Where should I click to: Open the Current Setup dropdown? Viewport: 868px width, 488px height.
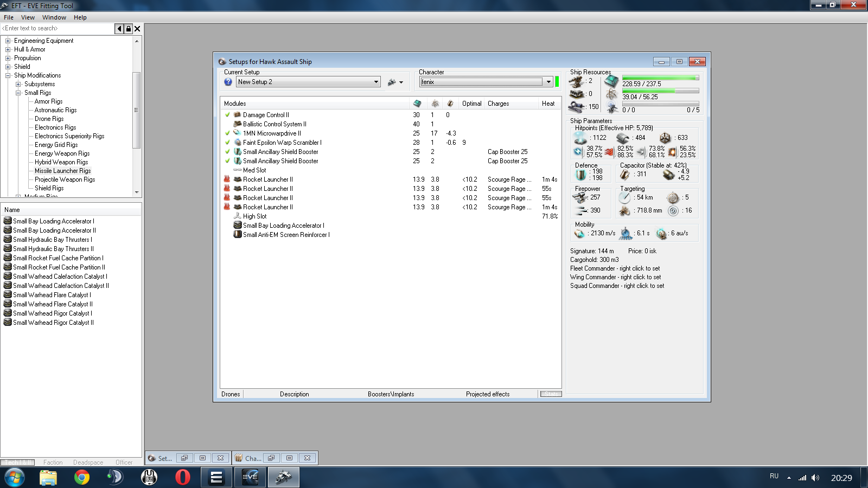click(308, 82)
